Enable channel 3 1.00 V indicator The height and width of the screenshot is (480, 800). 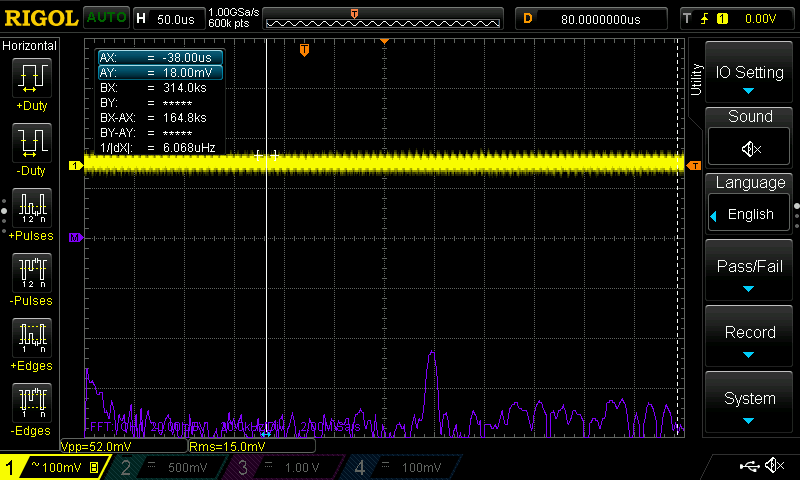pos(282,467)
